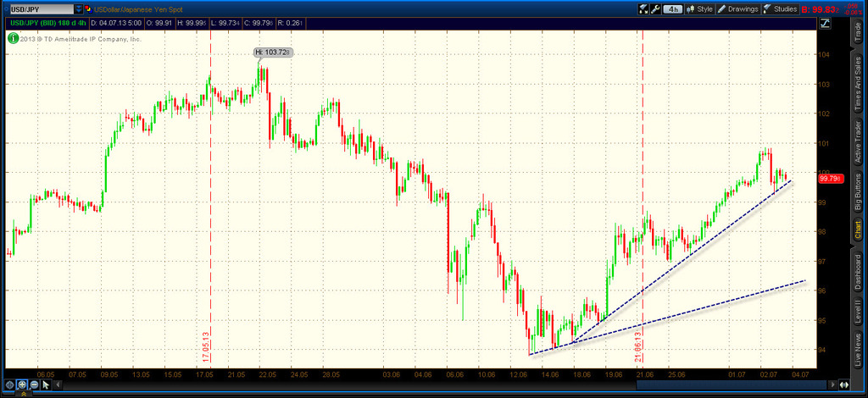Select the pointer cursor tool icon

[x=46, y=384]
